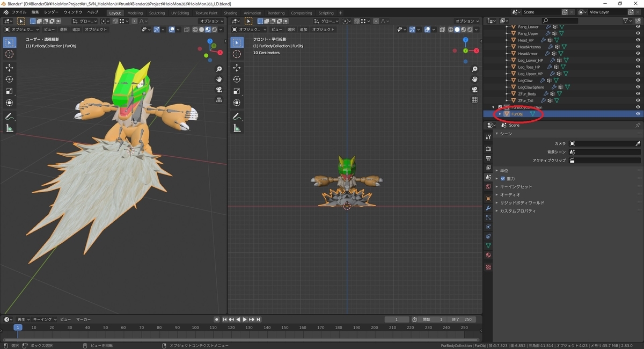Screen dimensions: 644x349
Task: Open the Texture properties checker tab
Action: coord(488,267)
